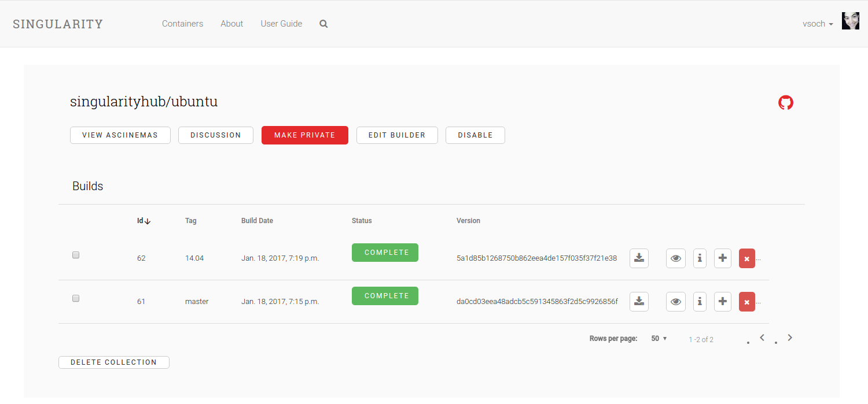Toggle visibility eye for build 62

[676, 258]
